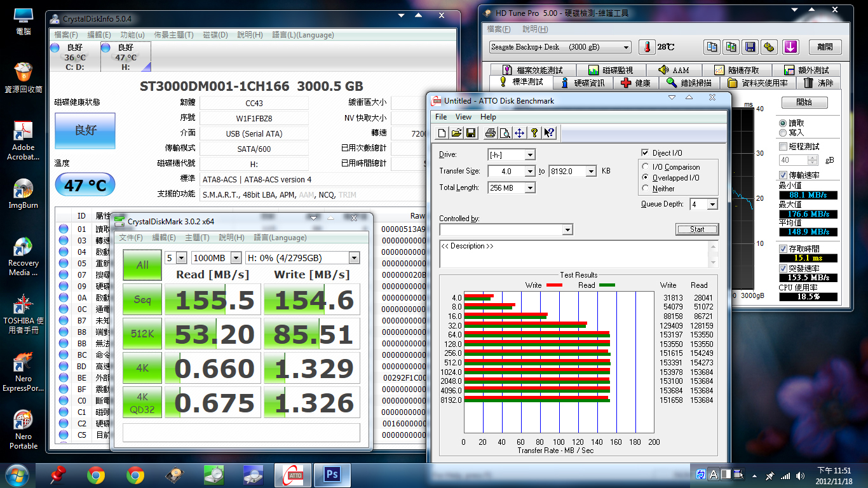Viewport: 868px width, 488px height.
Task: Click the Seq test button in CrystalDiskMark
Action: (142, 299)
